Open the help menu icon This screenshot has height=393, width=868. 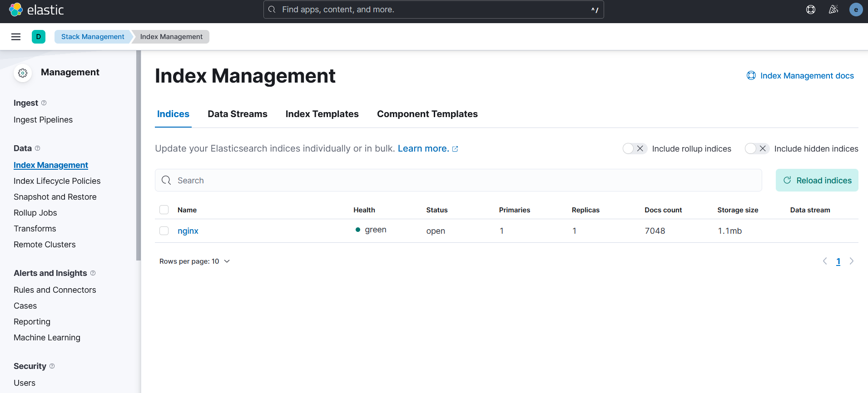[811, 10]
